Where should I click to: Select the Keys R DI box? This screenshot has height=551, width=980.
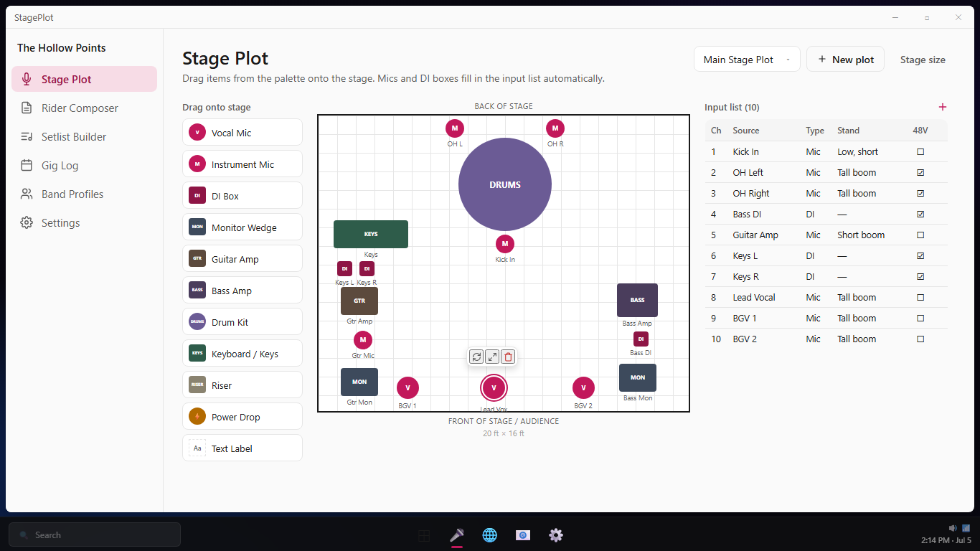[x=367, y=269]
